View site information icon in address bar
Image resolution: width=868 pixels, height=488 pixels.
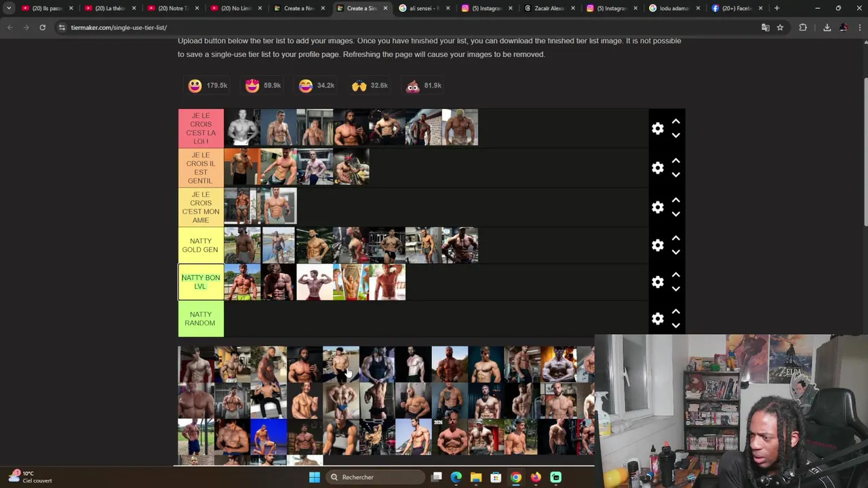pyautogui.click(x=62, y=27)
